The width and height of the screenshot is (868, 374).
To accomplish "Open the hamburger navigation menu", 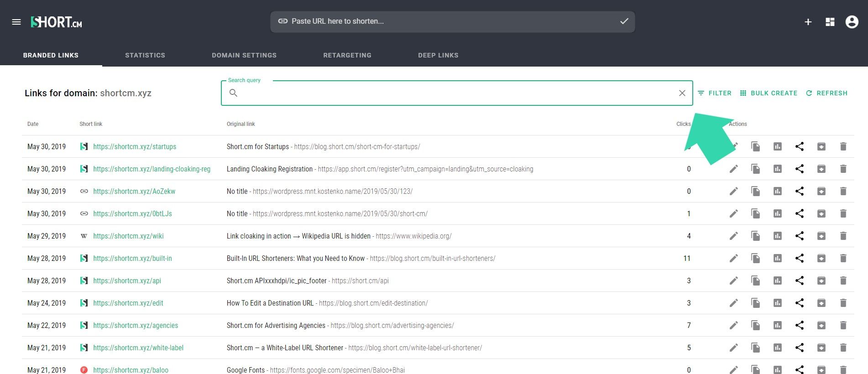I will [16, 22].
